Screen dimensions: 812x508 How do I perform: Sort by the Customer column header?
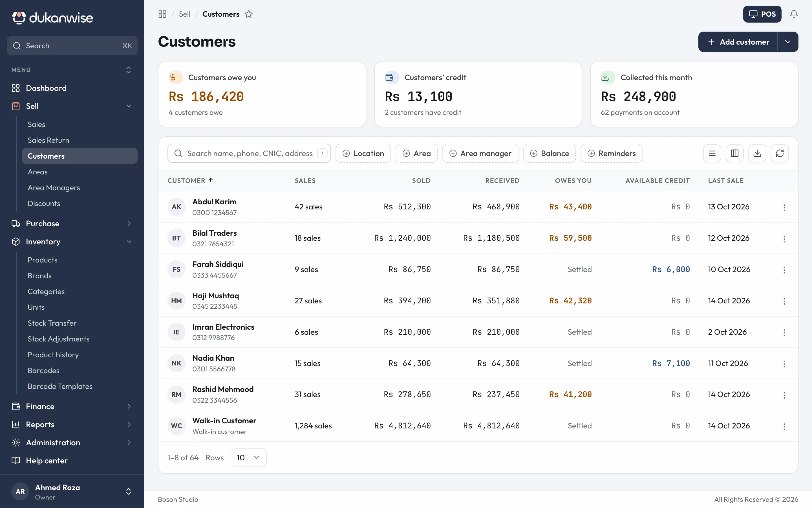pyautogui.click(x=190, y=180)
